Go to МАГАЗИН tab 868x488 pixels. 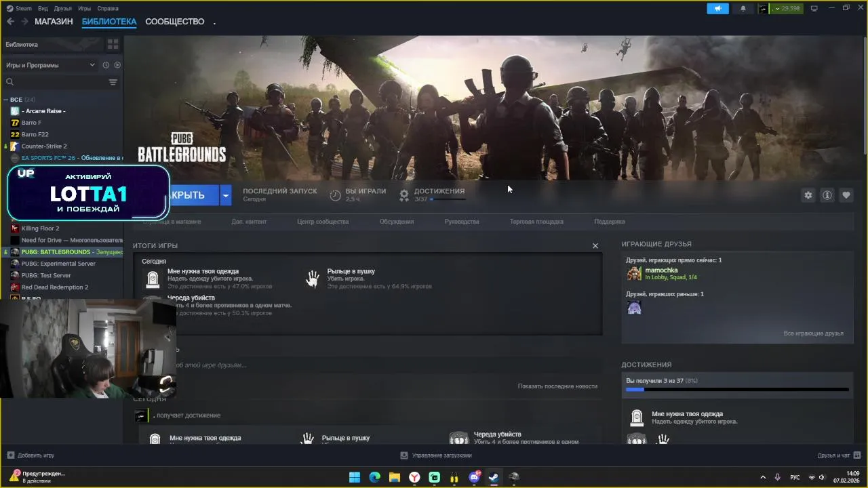[54, 22]
